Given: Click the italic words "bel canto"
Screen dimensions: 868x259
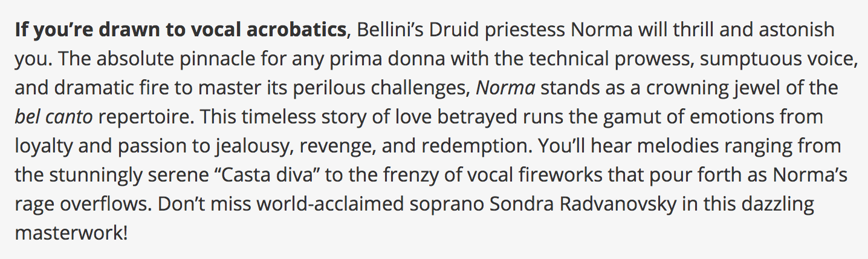Looking at the screenshot, I should pyautogui.click(x=54, y=117).
